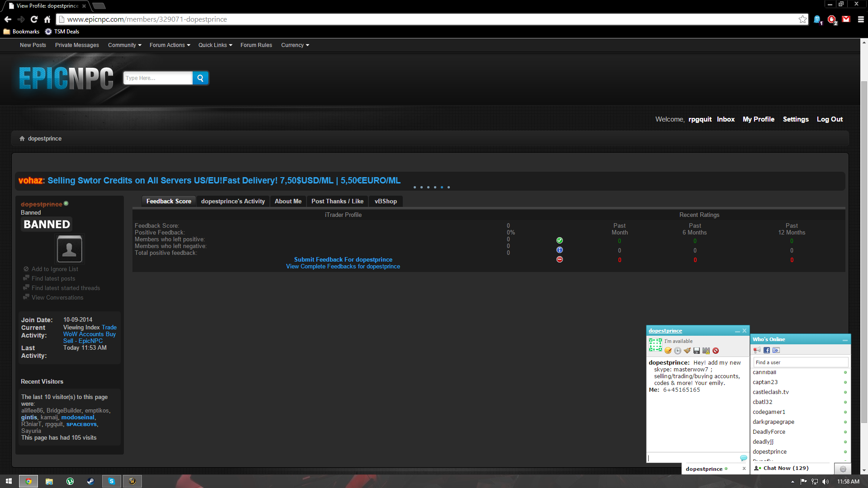Report conversation with wall warning icon
The width and height of the screenshot is (868, 488).
tap(706, 351)
